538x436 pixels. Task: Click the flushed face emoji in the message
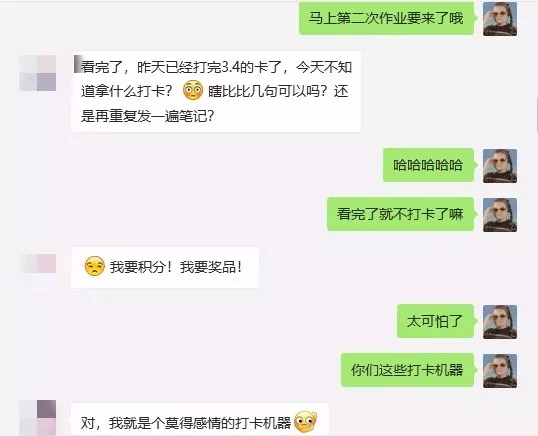(193, 90)
